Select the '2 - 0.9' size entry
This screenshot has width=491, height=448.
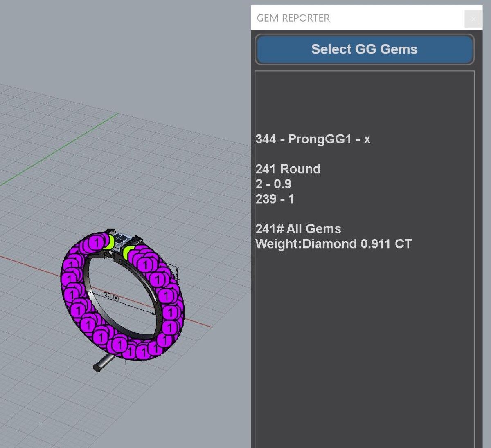coord(273,184)
